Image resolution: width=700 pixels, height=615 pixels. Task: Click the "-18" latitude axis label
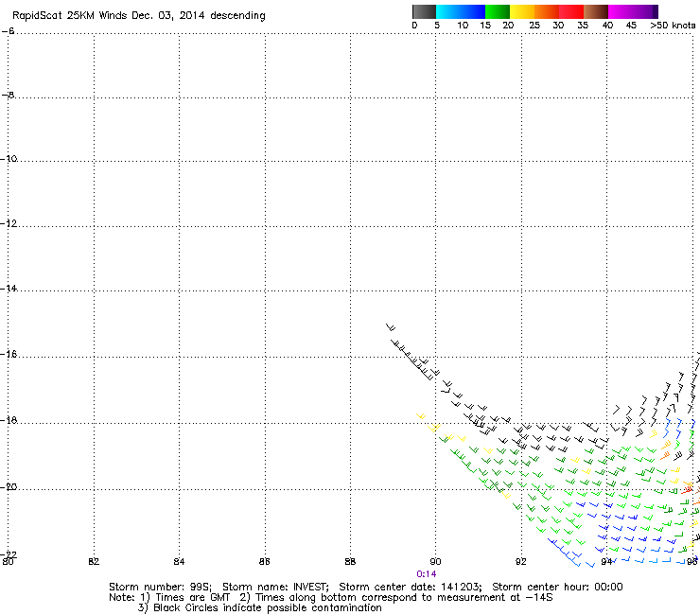9,420
